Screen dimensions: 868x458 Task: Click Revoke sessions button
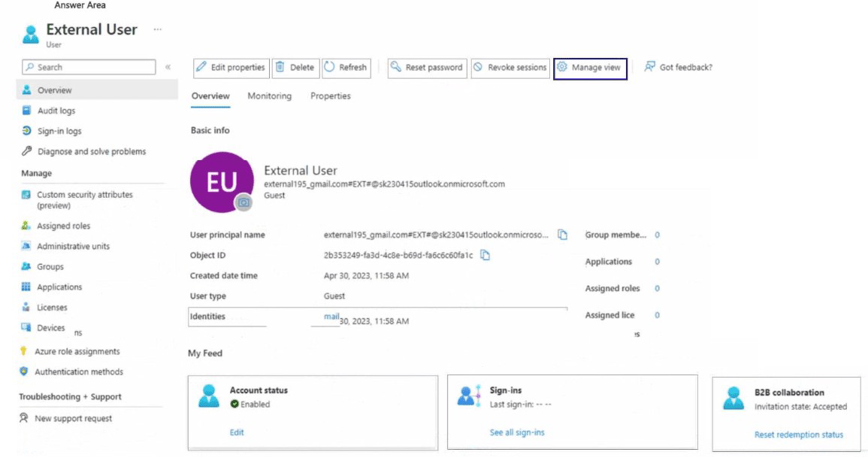click(510, 67)
